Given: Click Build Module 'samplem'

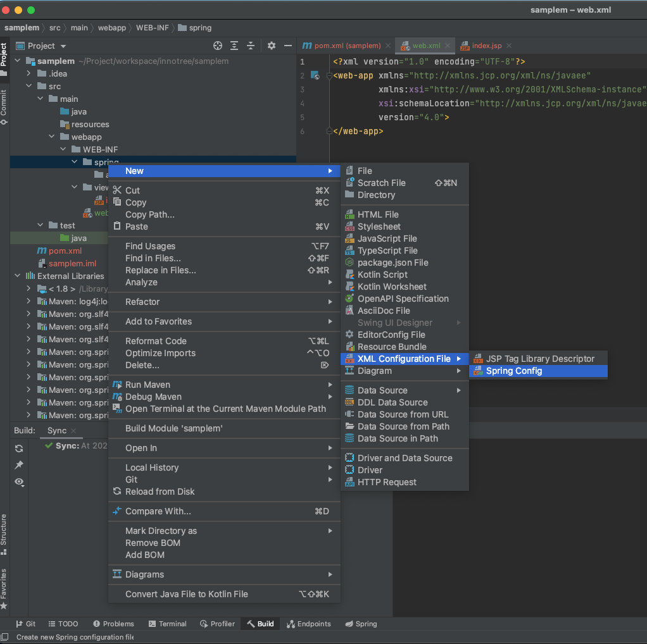Looking at the screenshot, I should (x=224, y=428).
